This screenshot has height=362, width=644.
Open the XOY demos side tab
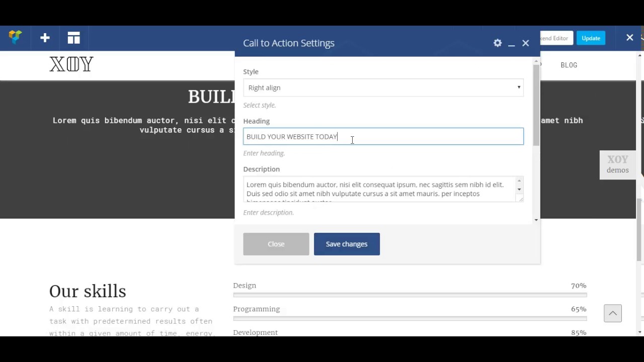[x=618, y=164]
